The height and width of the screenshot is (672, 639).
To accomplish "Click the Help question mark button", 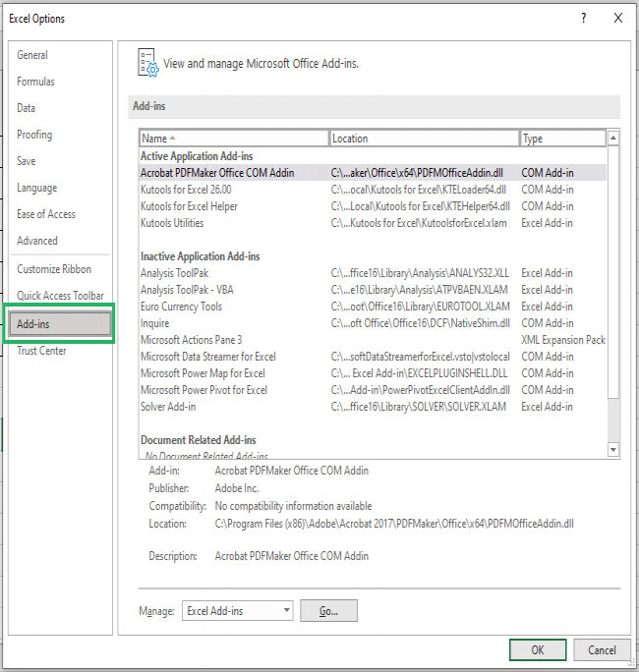I will 583,18.
